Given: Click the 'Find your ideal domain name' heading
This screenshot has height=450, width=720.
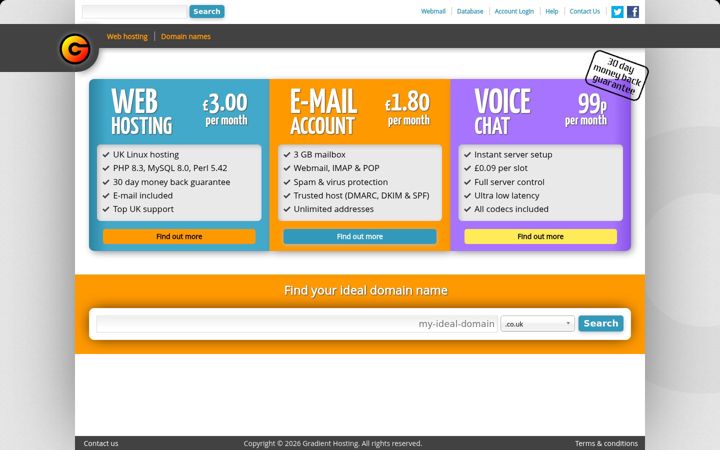Looking at the screenshot, I should click(x=366, y=291).
